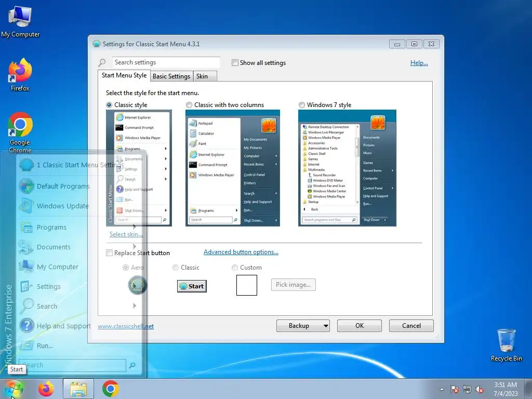Select Custom button radio option
The image size is (532, 399).
(234, 268)
